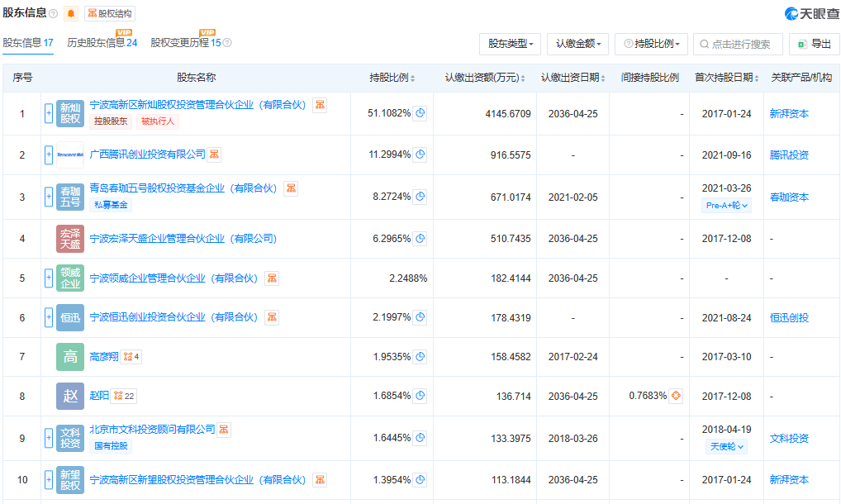Expand row 6 宁波恒迅创业投资 plus toggle

[x=49, y=317]
